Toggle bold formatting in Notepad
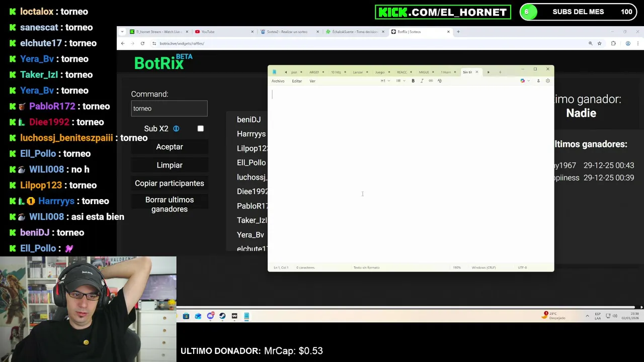 click(413, 81)
